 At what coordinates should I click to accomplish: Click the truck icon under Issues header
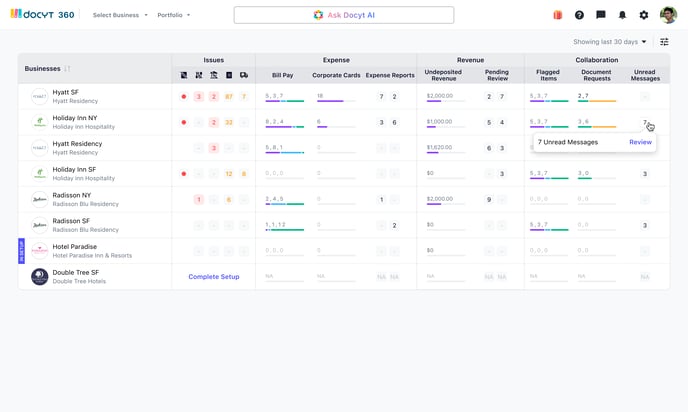click(244, 75)
